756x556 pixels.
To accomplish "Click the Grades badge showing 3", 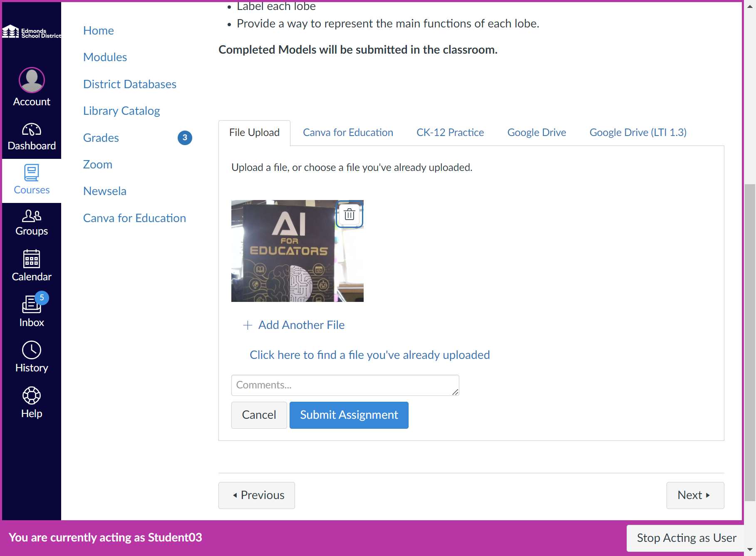I will [185, 138].
